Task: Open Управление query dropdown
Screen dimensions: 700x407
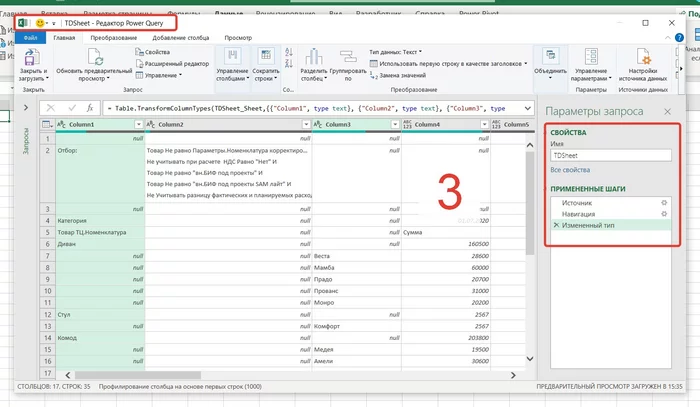Action: 158,75
